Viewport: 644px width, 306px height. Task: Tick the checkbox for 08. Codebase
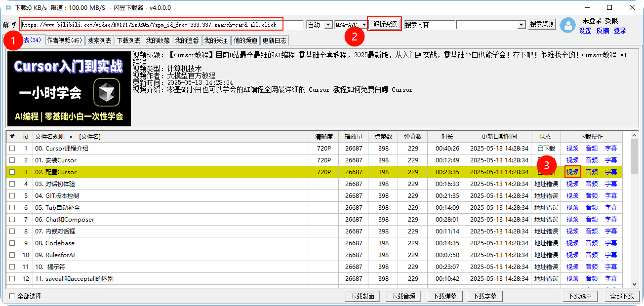point(12,243)
